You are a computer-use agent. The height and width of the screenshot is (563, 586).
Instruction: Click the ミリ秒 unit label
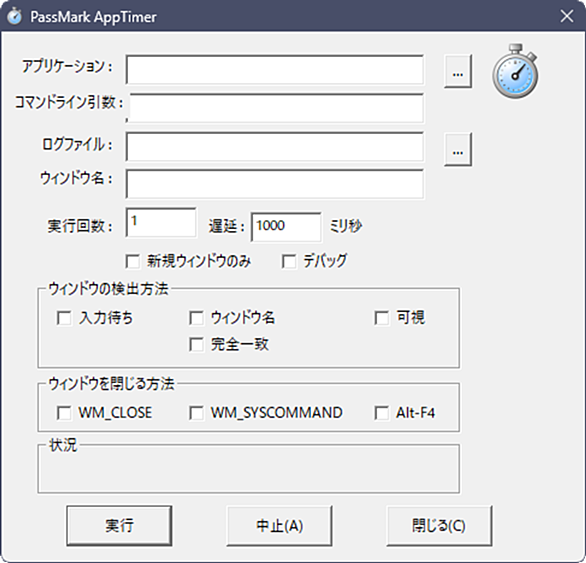[346, 226]
